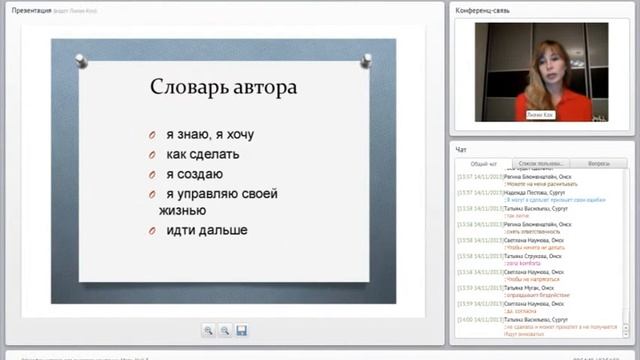This screenshot has height=360, width=640.
Task: Click the Чат panel title
Action: pos(461,150)
